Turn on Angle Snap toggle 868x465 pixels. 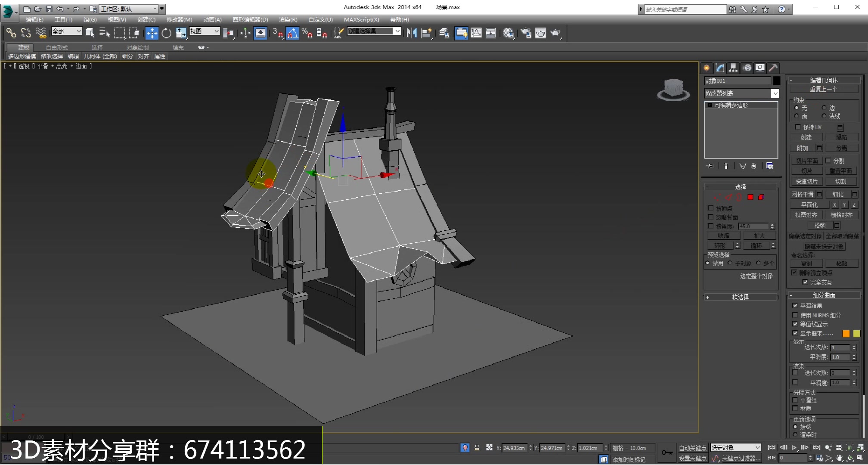coord(293,33)
